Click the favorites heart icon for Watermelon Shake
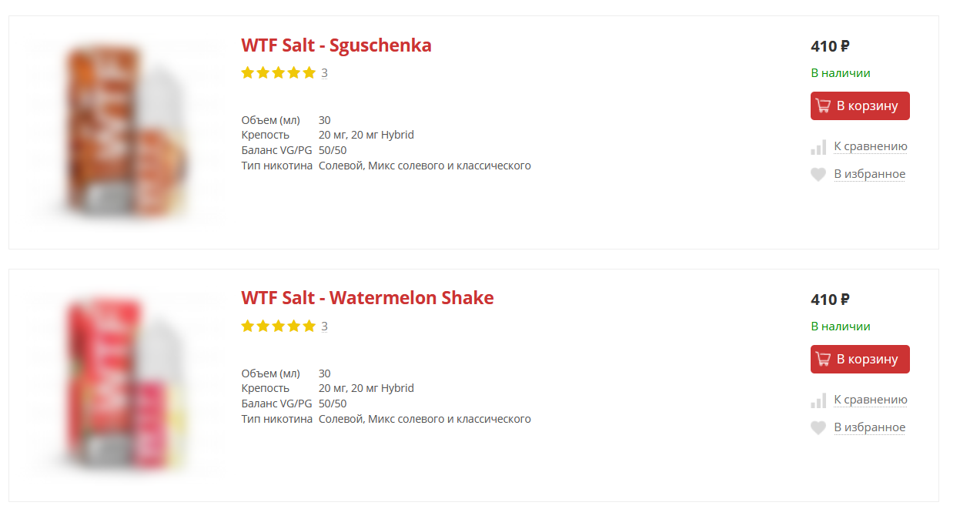 tap(818, 428)
